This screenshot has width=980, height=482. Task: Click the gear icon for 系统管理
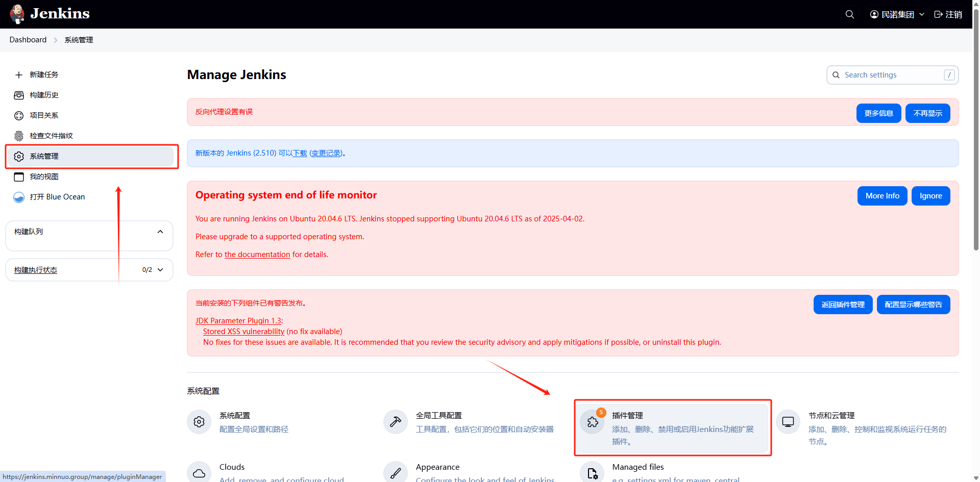[x=19, y=157]
